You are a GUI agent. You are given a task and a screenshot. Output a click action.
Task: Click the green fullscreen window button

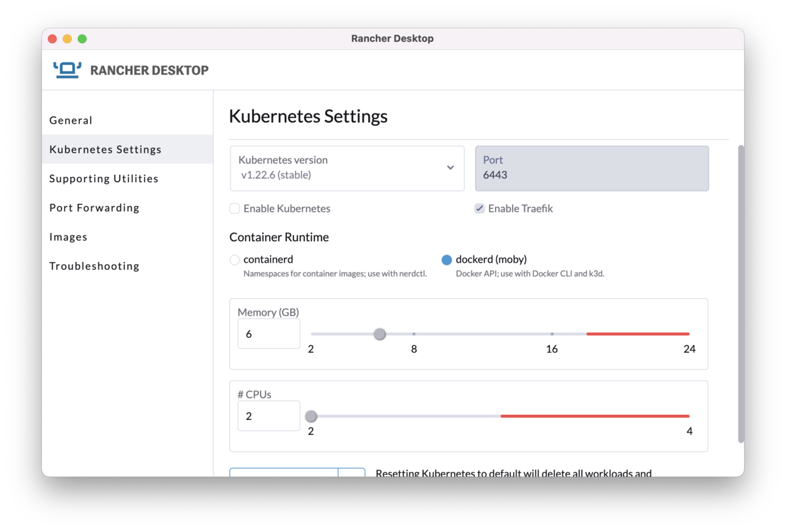[x=83, y=39]
